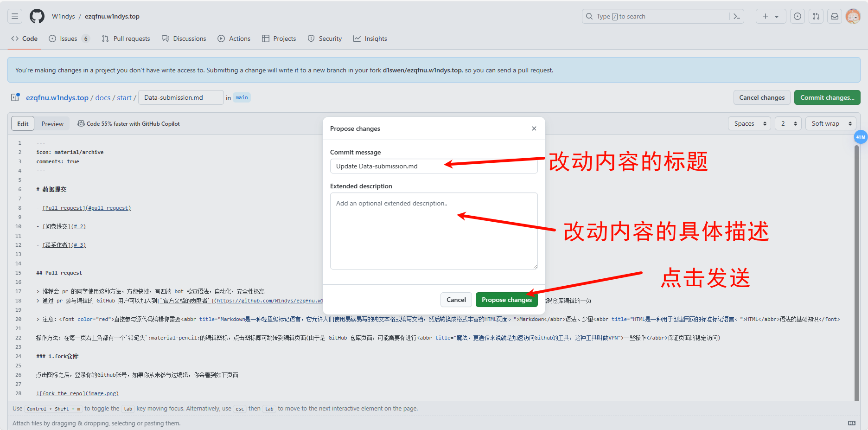Open the Discussions tab
The width and height of the screenshot is (868, 430).
[184, 39]
